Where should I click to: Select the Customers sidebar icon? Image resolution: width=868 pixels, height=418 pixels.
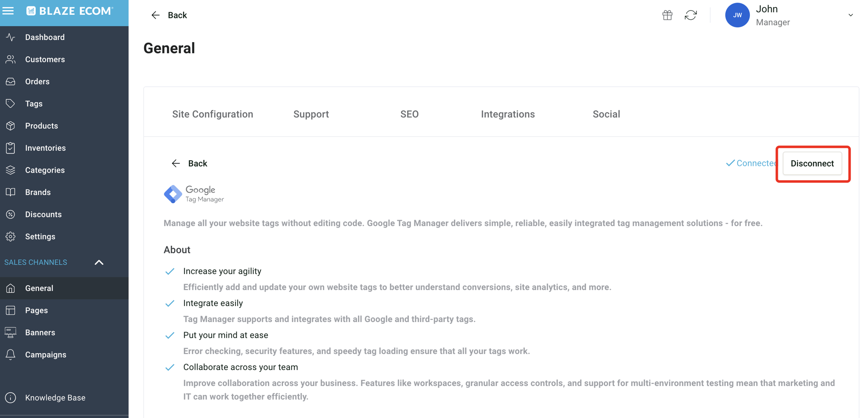(x=11, y=59)
